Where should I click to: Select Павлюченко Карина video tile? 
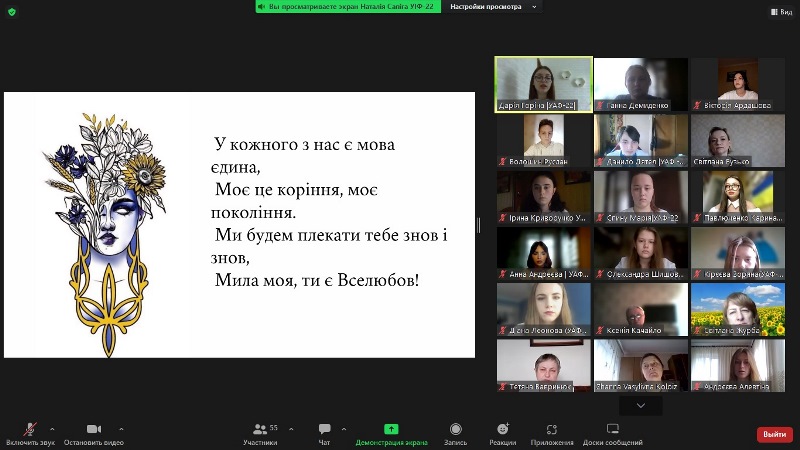click(x=738, y=197)
